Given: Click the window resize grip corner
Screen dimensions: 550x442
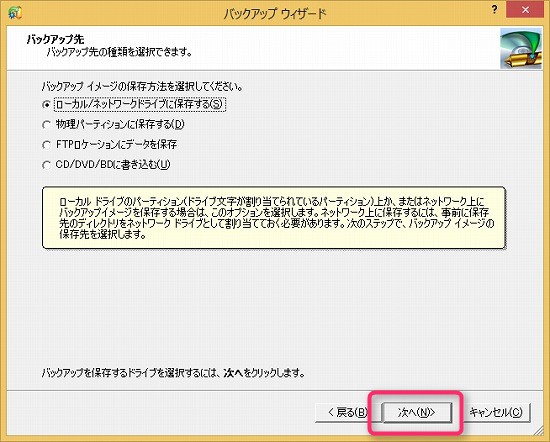Looking at the screenshot, I should 538,430.
